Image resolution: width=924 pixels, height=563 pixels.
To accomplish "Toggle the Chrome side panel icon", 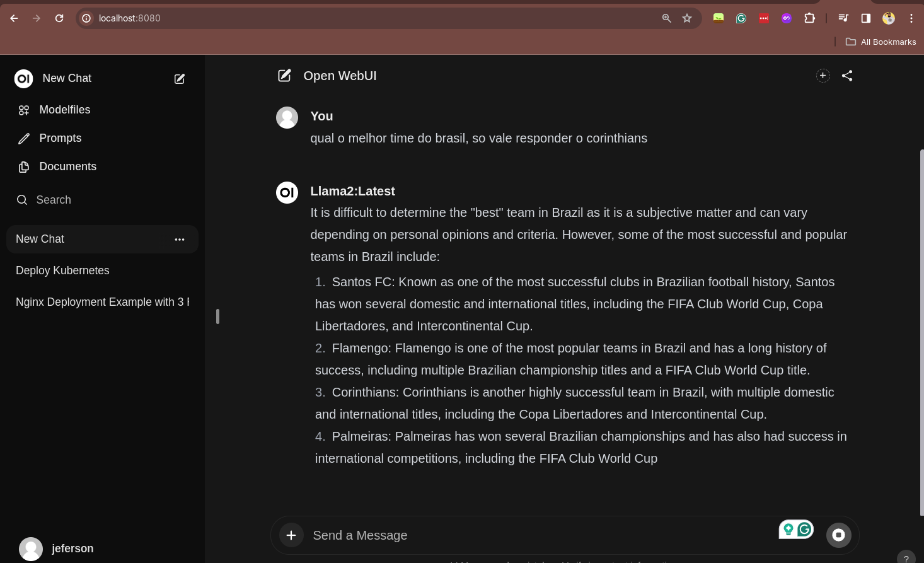I will (x=866, y=18).
